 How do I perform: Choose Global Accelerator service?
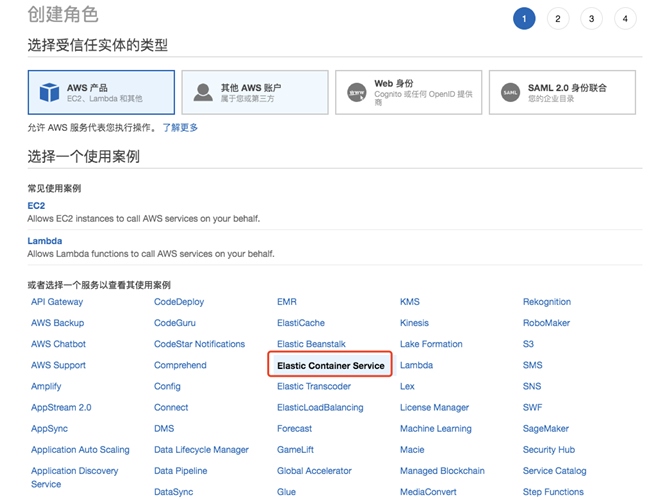(314, 471)
